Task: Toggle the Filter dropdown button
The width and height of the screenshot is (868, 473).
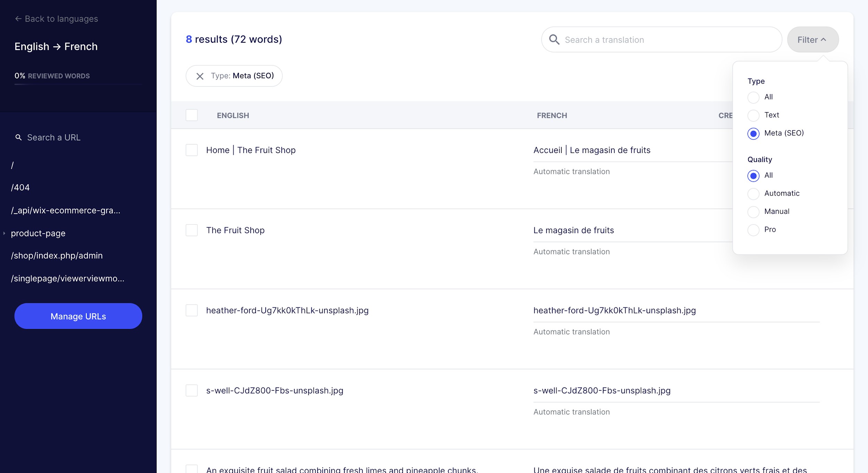Action: point(813,40)
